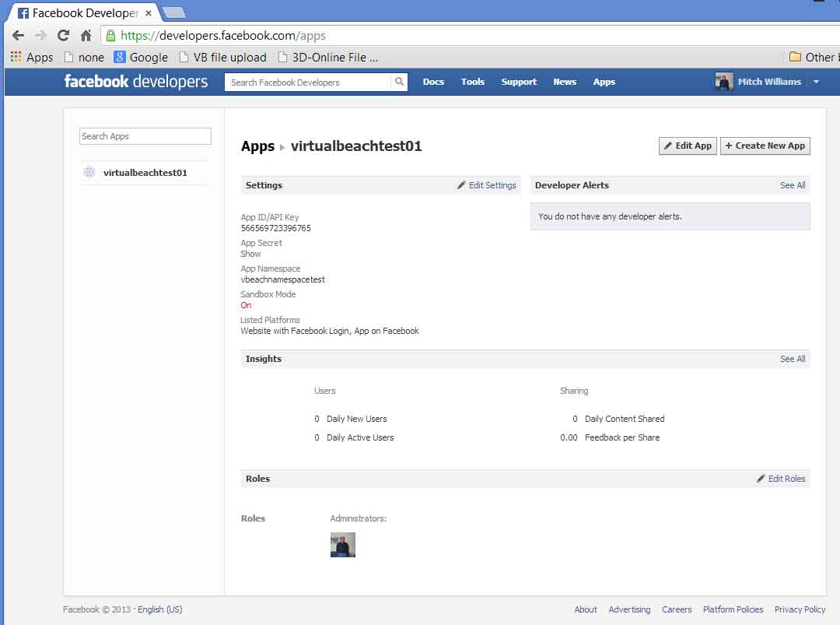
Task: Open the Docs menu
Action: point(433,82)
